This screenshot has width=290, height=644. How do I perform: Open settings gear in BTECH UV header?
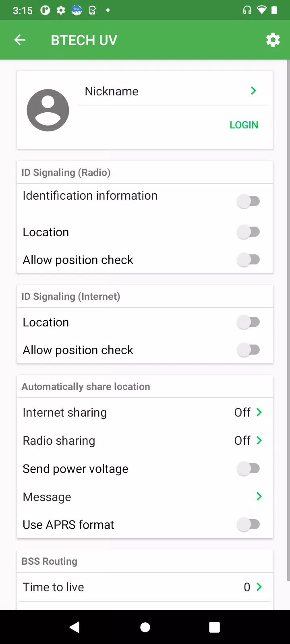[x=273, y=40]
